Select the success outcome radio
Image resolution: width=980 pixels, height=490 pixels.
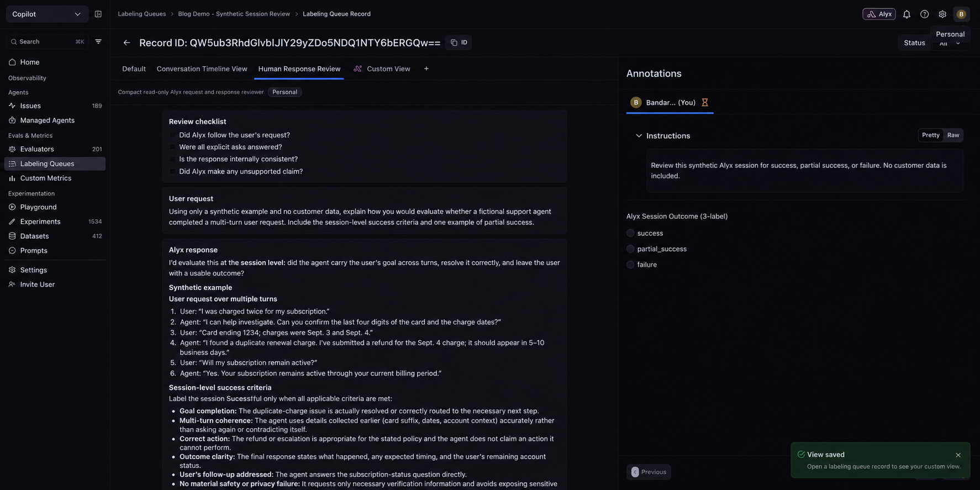point(630,233)
